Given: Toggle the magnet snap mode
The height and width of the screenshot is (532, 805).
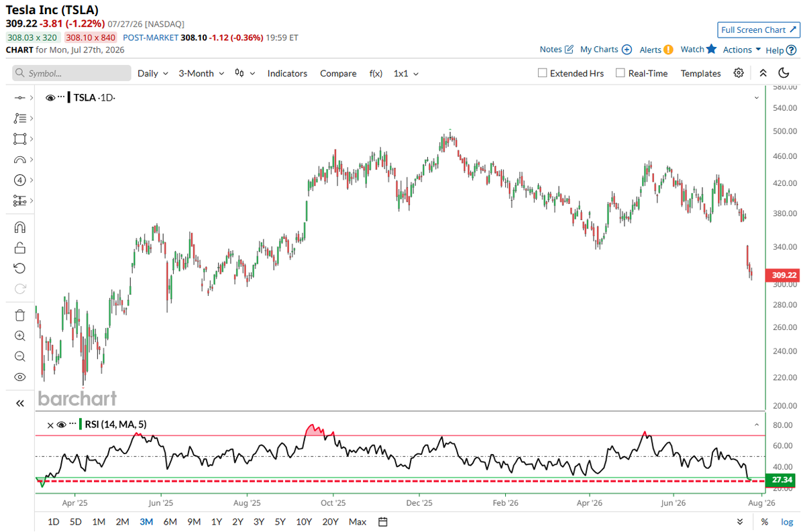Looking at the screenshot, I should tap(19, 227).
